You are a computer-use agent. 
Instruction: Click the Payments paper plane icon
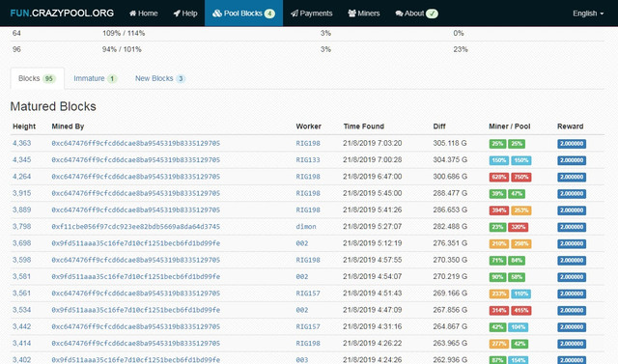[294, 14]
